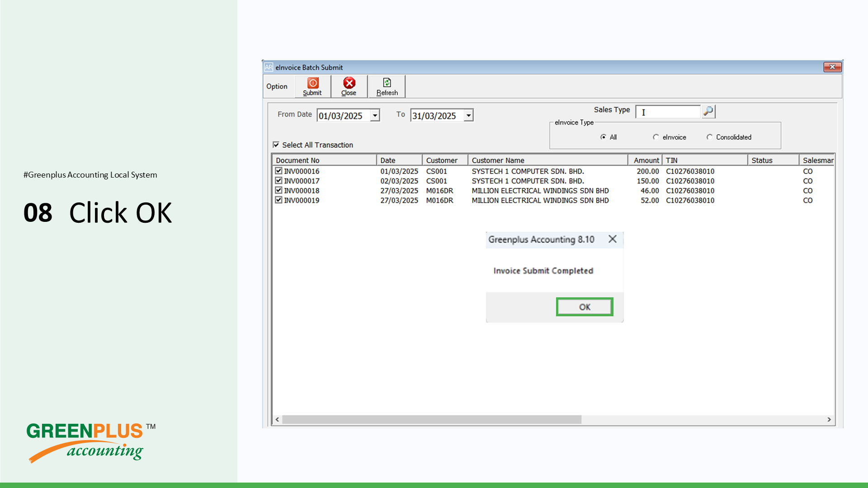Click OK in the Invoice Submit Completed dialog
This screenshot has width=868, height=488.
tap(585, 307)
